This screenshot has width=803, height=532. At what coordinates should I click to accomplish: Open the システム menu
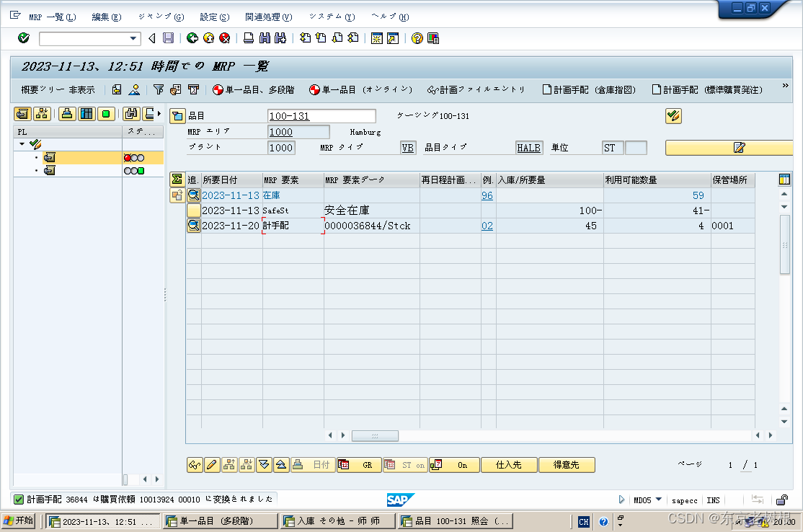[x=332, y=16]
